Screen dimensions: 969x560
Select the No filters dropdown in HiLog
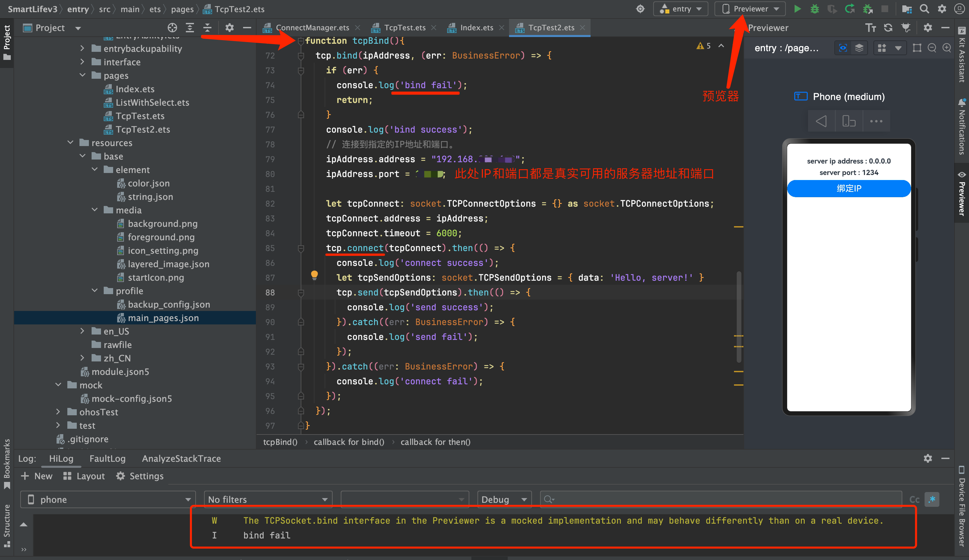point(267,499)
